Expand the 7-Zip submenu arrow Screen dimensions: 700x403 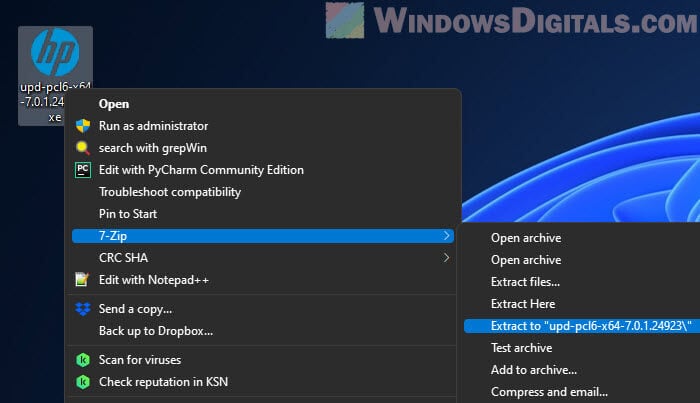pyautogui.click(x=446, y=236)
